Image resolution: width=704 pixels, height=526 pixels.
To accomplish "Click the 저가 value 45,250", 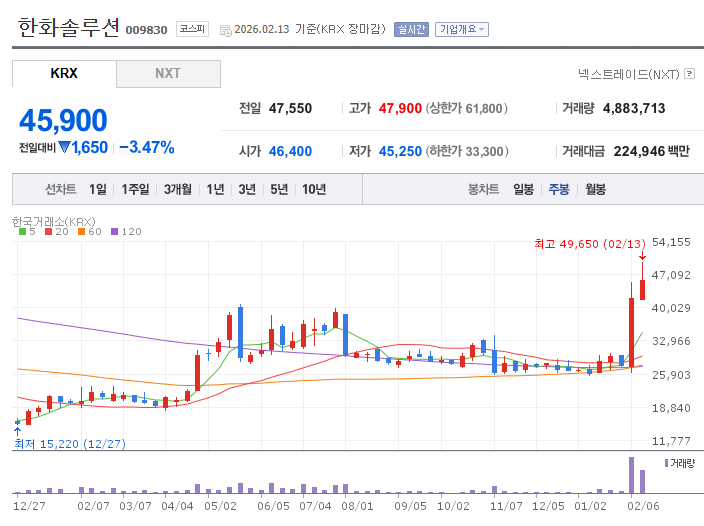I will click(400, 151).
